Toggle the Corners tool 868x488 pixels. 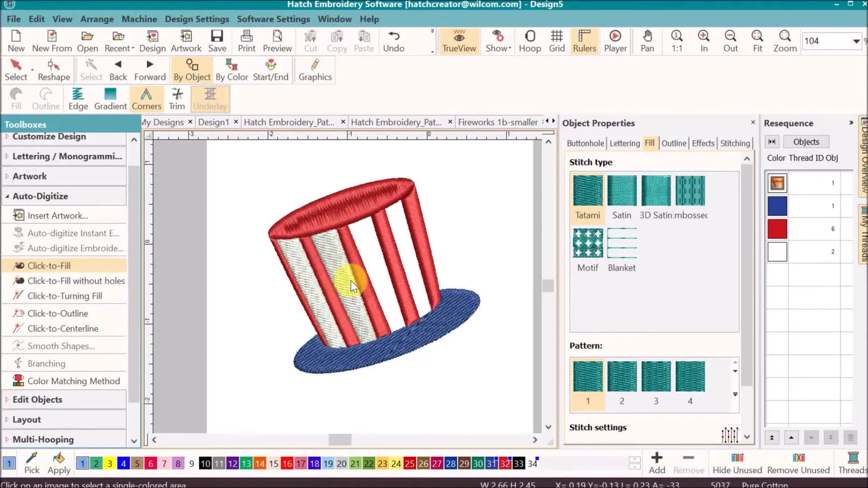(146, 99)
